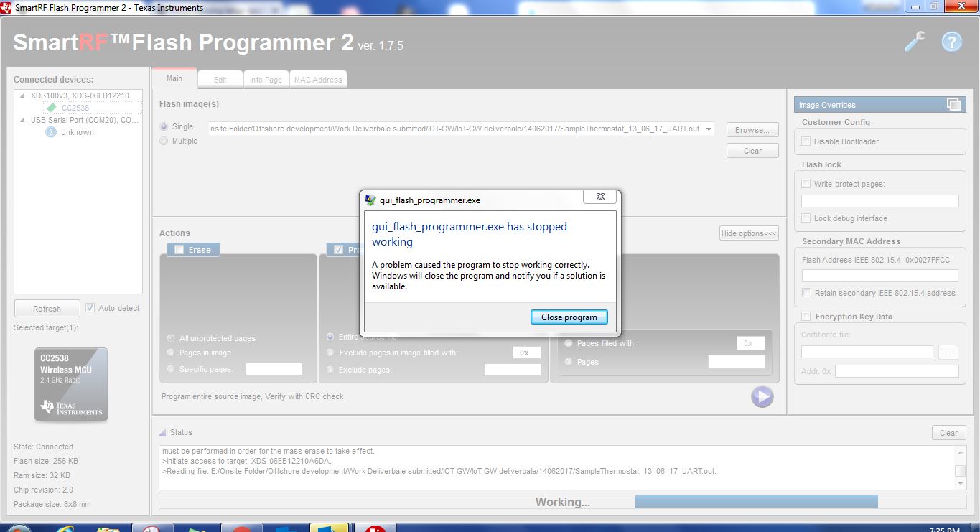Viewport: 980px width, 532px height.
Task: Click the 'Ram size: 32 KB' text
Action: pos(42,475)
